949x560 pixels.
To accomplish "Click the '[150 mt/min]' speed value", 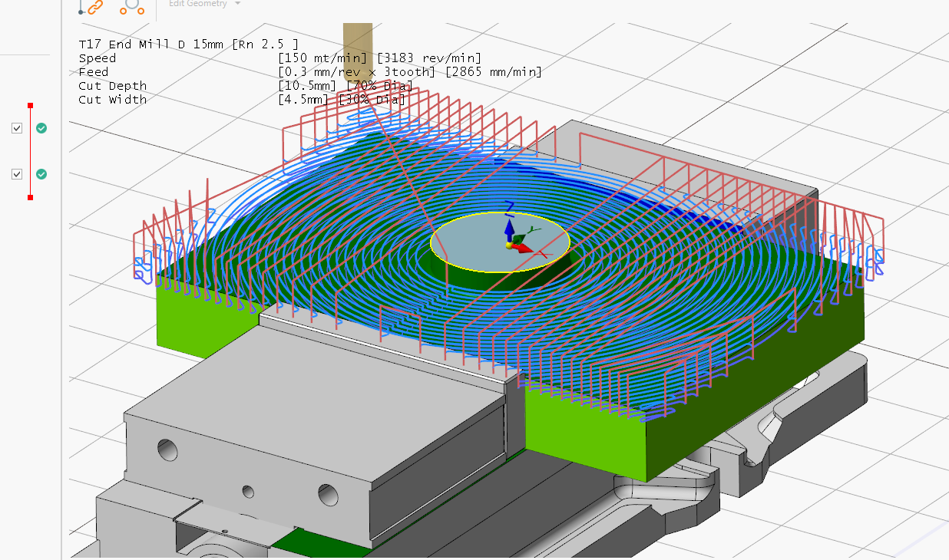I will pyautogui.click(x=323, y=58).
